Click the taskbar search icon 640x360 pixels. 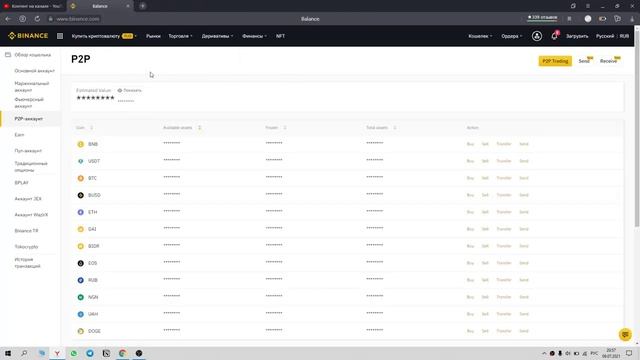24,353
